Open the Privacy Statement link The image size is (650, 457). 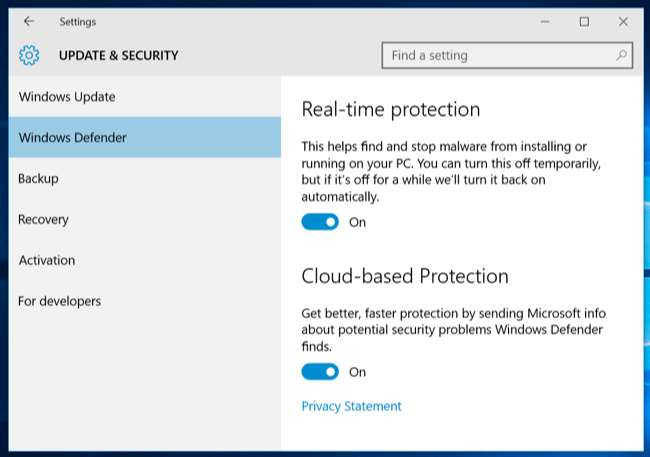click(351, 406)
